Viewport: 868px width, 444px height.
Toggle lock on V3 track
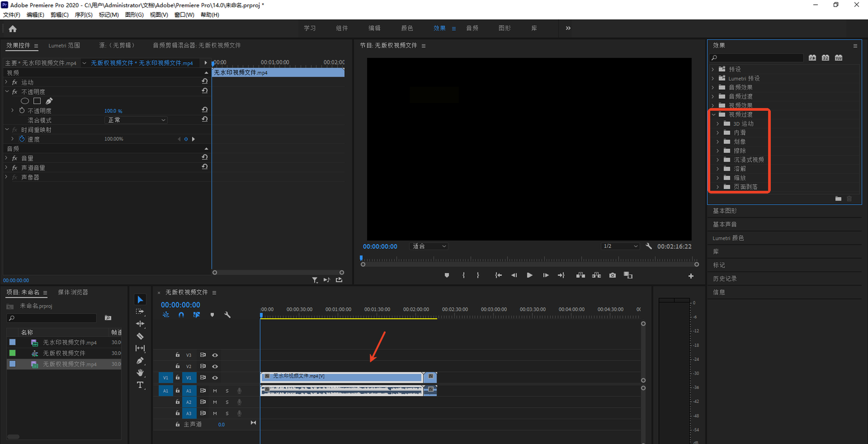[177, 355]
